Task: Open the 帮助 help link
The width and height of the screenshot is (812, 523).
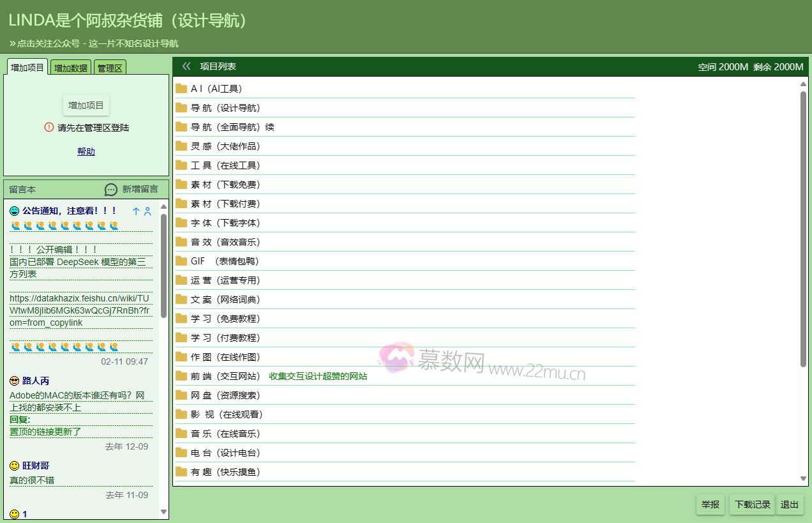Action: [86, 151]
